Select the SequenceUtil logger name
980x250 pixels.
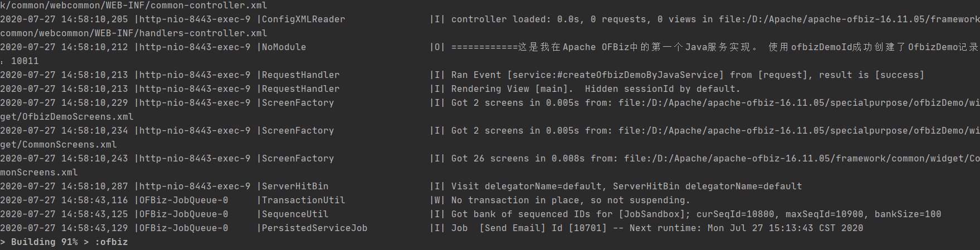pos(295,214)
